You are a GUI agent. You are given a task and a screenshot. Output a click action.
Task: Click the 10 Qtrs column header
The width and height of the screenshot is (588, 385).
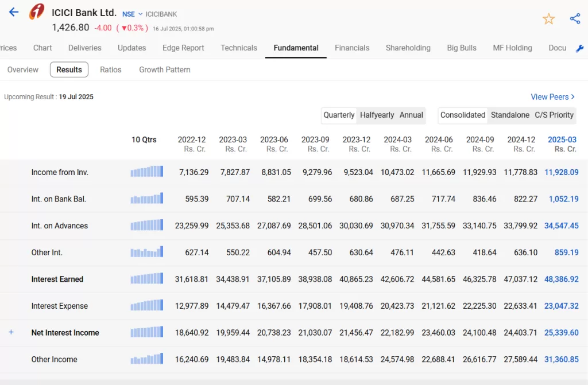pos(144,140)
